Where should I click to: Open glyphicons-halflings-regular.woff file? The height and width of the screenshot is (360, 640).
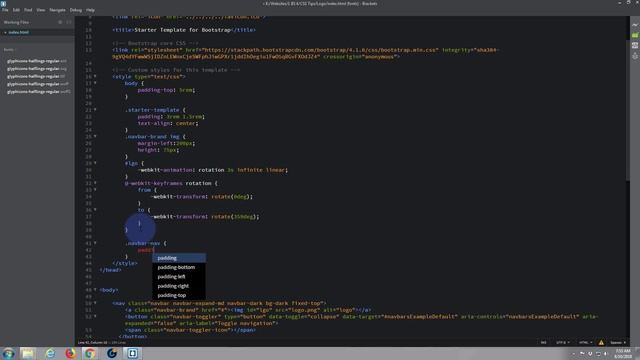[x=38, y=84]
